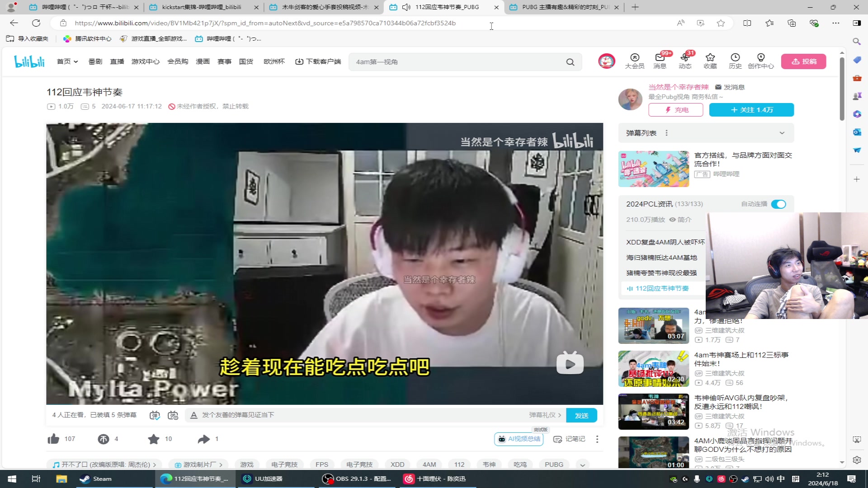The width and height of the screenshot is (868, 488).
Task: Favorite the video with star icon
Action: 154,439
